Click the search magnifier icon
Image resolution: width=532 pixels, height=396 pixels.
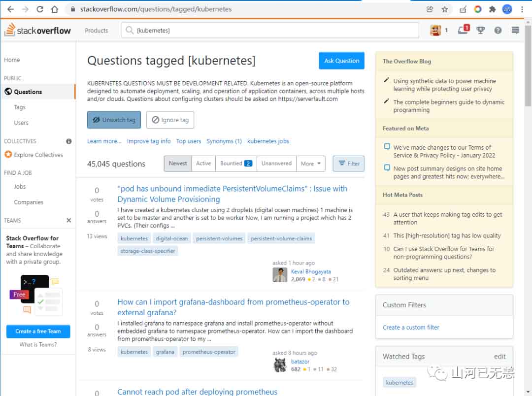(129, 30)
